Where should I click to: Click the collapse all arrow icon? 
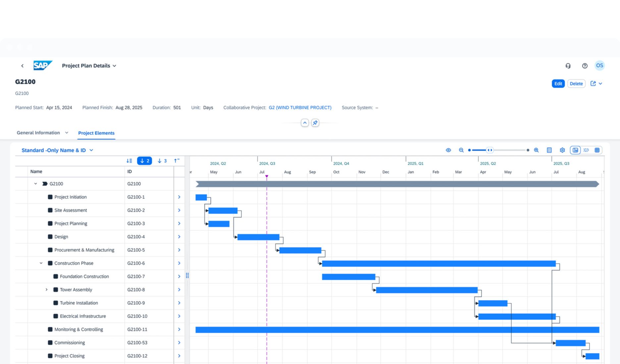pos(177,161)
